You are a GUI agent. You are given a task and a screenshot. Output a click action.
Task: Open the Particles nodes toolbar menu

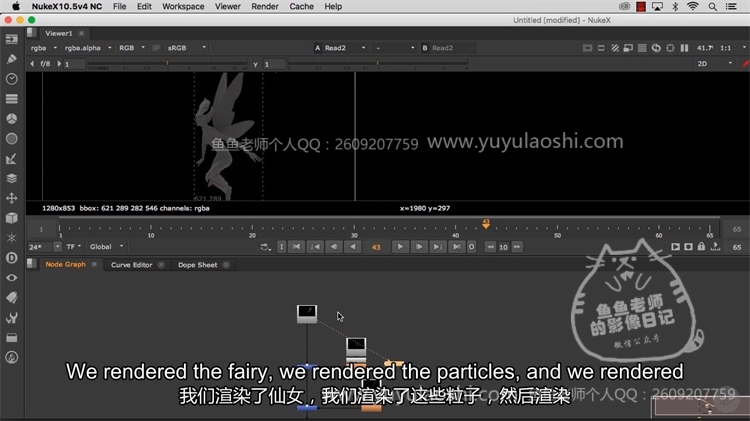(x=11, y=238)
